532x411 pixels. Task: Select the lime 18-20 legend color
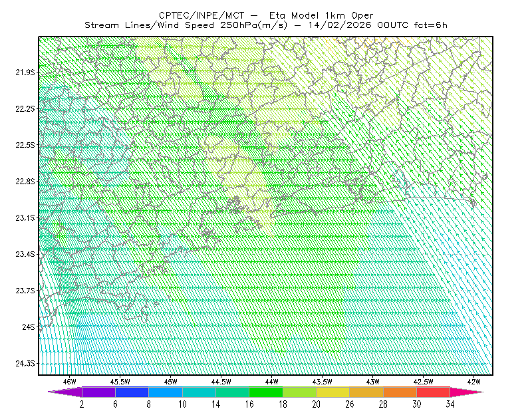pyautogui.click(x=300, y=392)
